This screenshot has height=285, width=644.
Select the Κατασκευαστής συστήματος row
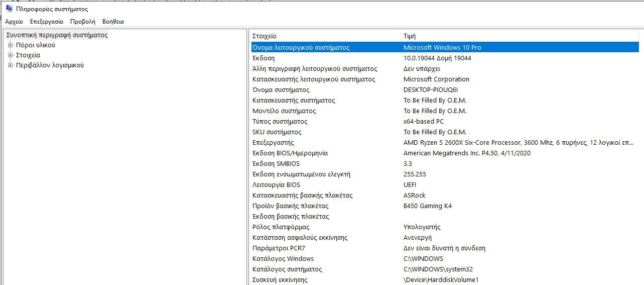point(445,100)
